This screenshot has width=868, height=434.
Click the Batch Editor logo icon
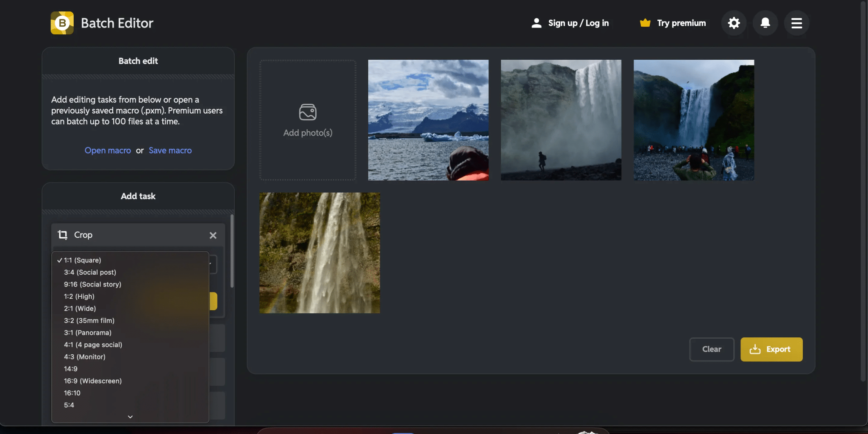click(62, 23)
